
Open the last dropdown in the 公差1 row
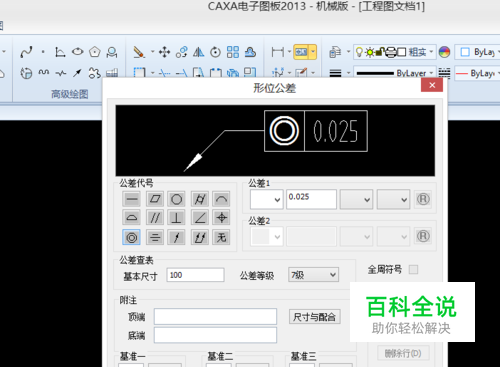(x=393, y=199)
